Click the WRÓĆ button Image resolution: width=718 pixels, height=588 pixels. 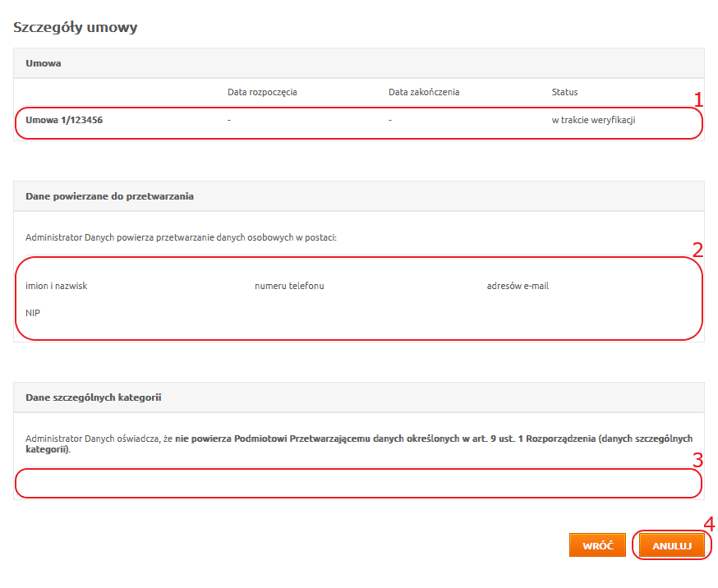coord(597,545)
